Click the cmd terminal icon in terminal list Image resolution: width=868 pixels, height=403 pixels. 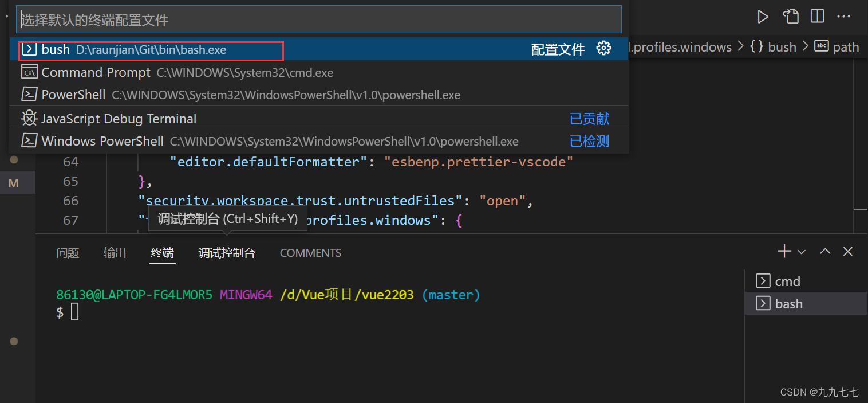click(x=763, y=281)
